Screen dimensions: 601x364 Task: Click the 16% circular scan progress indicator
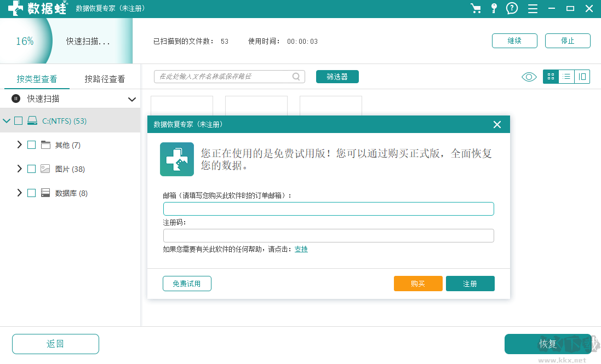[x=25, y=41]
